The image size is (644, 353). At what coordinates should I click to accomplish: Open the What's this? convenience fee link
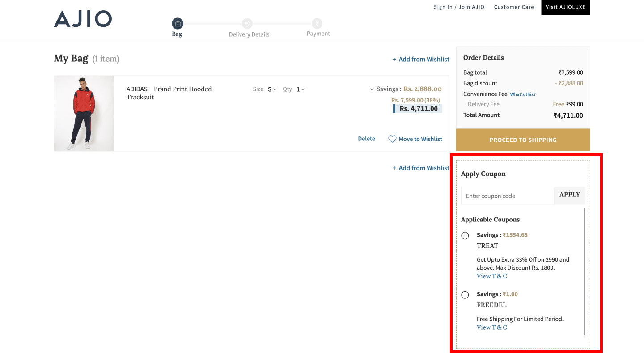click(x=523, y=94)
